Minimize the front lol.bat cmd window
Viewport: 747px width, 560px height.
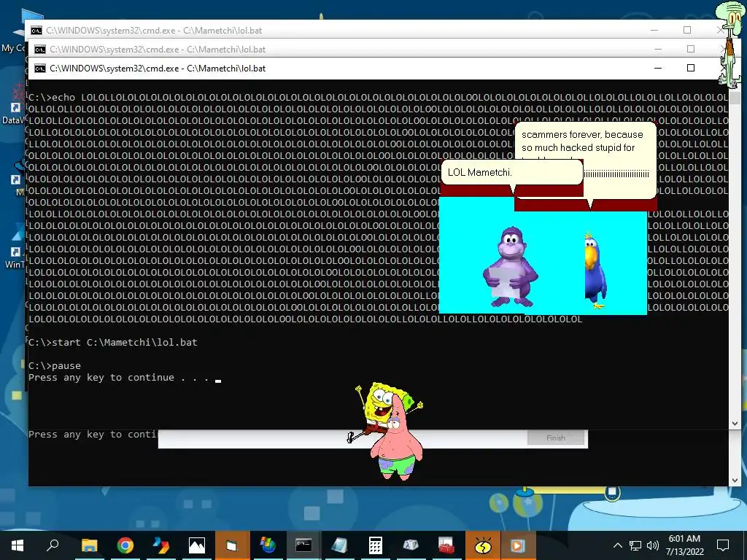658,68
